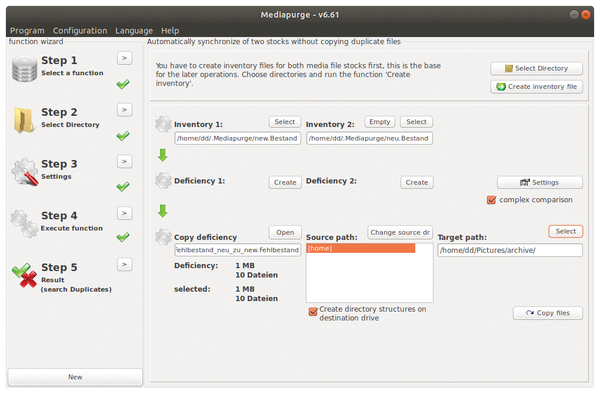Select the [home] source path entry

[361, 248]
